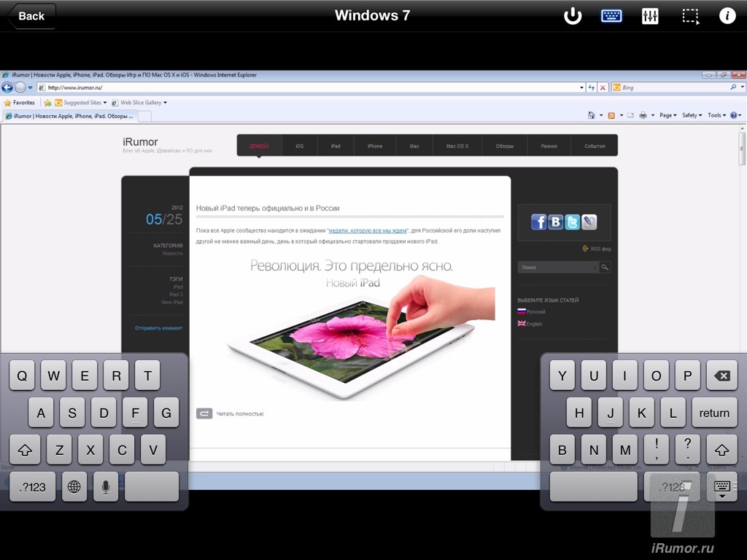Open the Web Slice Gallery dropdown
Image resolution: width=747 pixels, height=560 pixels.
[x=139, y=102]
